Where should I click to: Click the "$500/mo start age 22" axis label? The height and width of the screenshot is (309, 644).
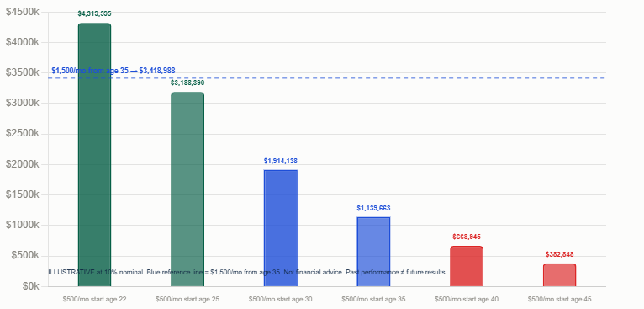94,300
